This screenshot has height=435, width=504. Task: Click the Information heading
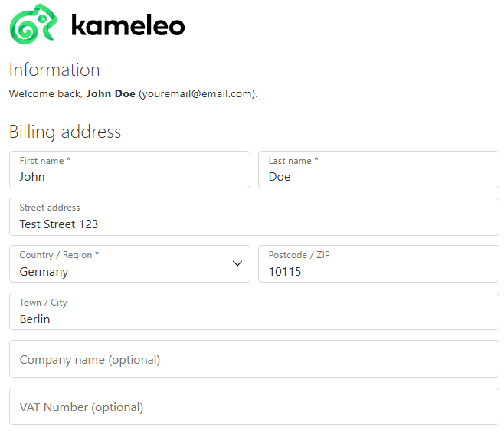(54, 70)
